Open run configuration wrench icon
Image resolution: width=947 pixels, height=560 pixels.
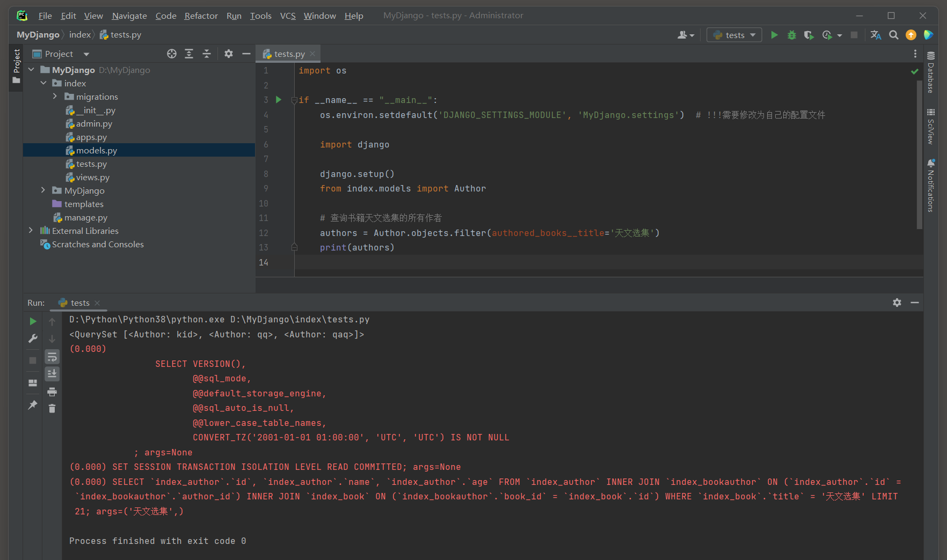33,338
